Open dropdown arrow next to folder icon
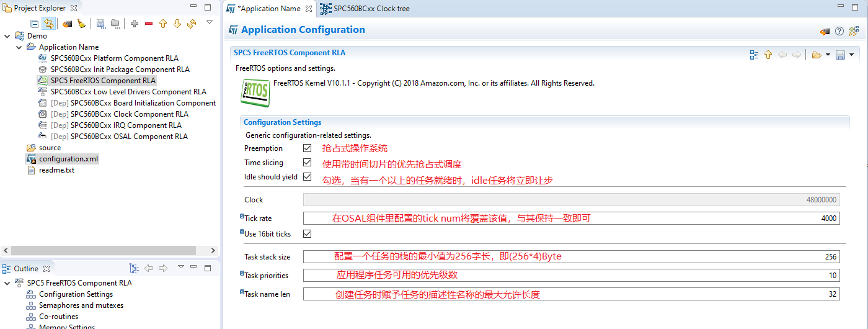 (x=828, y=55)
